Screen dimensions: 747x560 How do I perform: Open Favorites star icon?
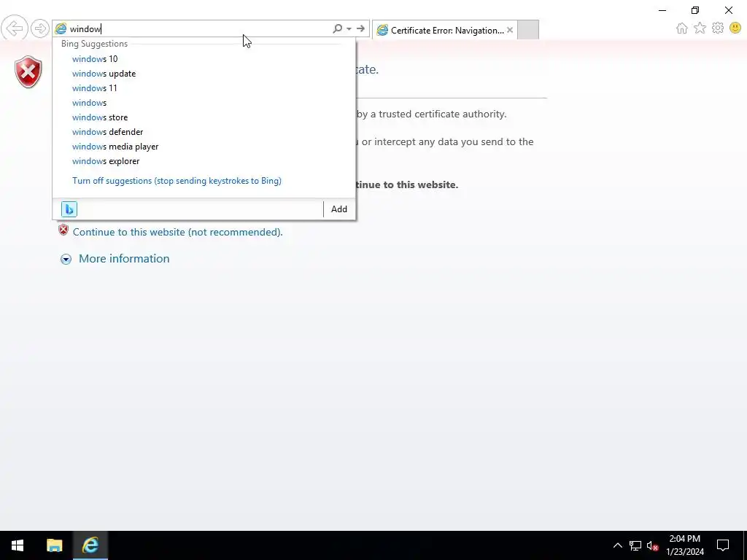700,28
